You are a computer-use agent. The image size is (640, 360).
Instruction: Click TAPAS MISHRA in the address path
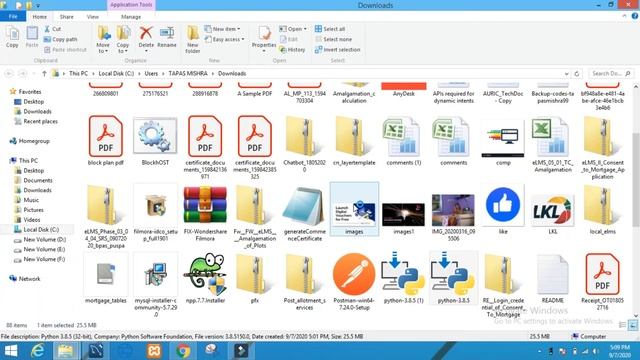[x=188, y=73]
